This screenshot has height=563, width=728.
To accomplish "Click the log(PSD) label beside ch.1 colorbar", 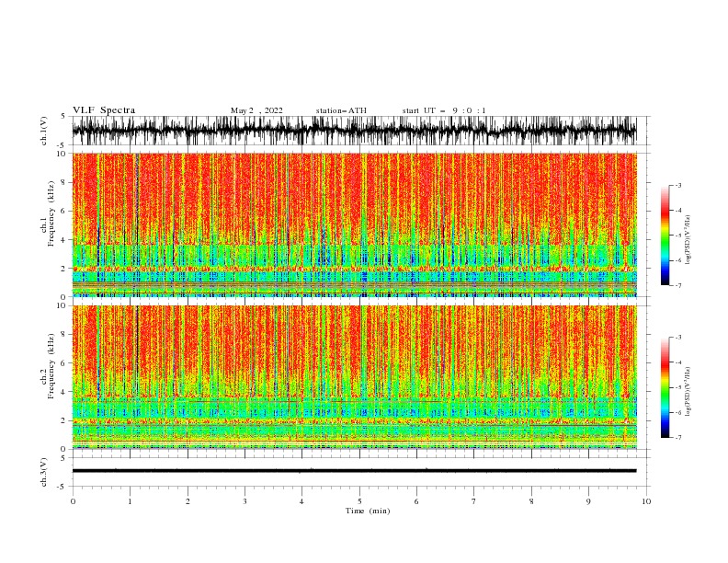I will 688,240.
